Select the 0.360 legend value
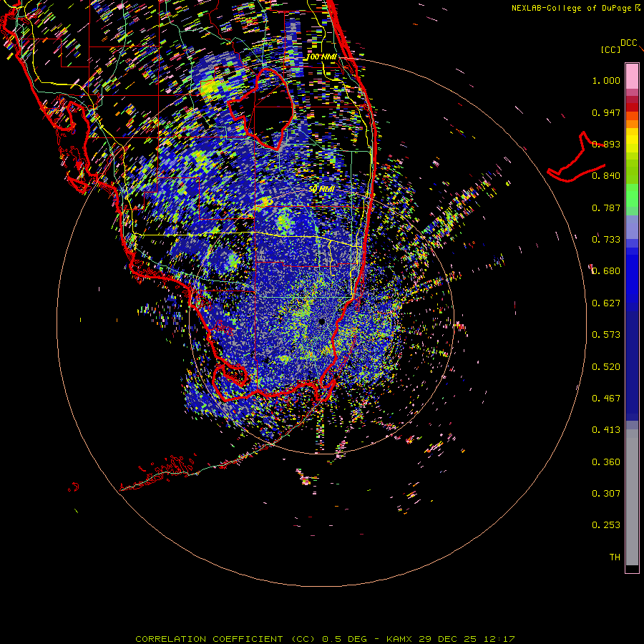Image resolution: width=644 pixels, height=644 pixels. [x=606, y=462]
